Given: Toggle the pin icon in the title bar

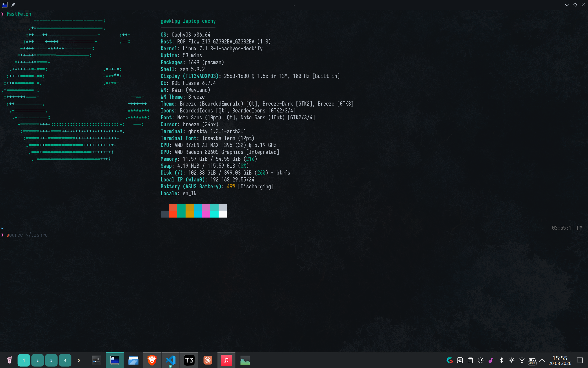Looking at the screenshot, I should click(x=13, y=5).
